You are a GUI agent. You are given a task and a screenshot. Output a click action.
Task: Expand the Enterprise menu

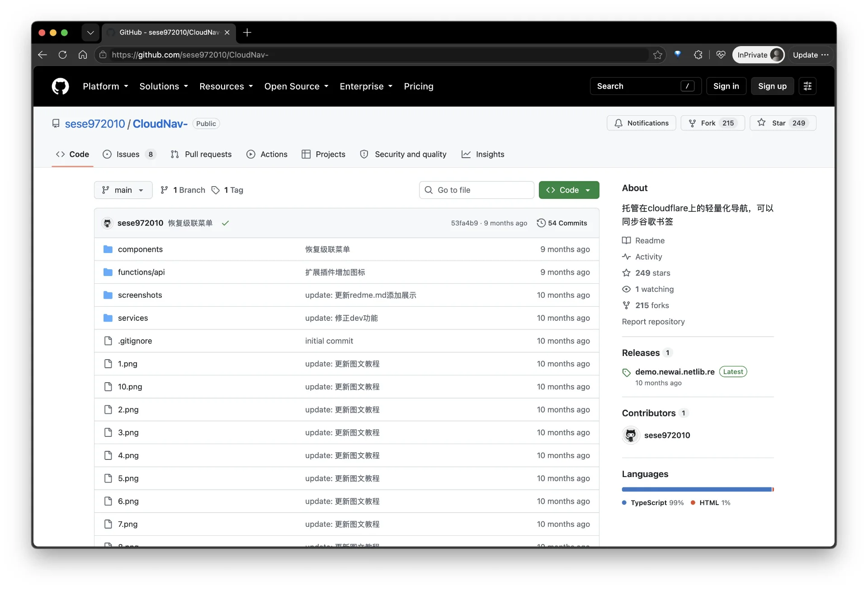(x=366, y=86)
